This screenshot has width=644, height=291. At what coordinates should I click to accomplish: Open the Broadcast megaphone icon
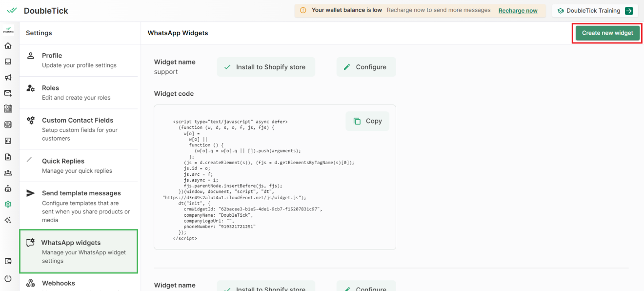coord(8,77)
